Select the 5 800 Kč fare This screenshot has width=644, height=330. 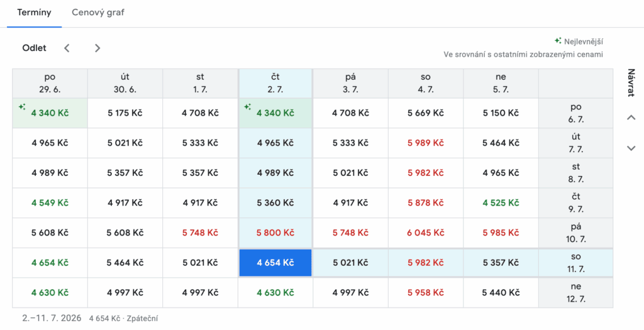(x=275, y=233)
